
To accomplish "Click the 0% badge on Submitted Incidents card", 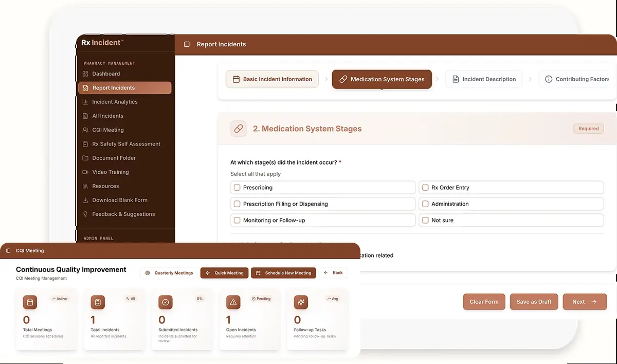I will point(199,299).
